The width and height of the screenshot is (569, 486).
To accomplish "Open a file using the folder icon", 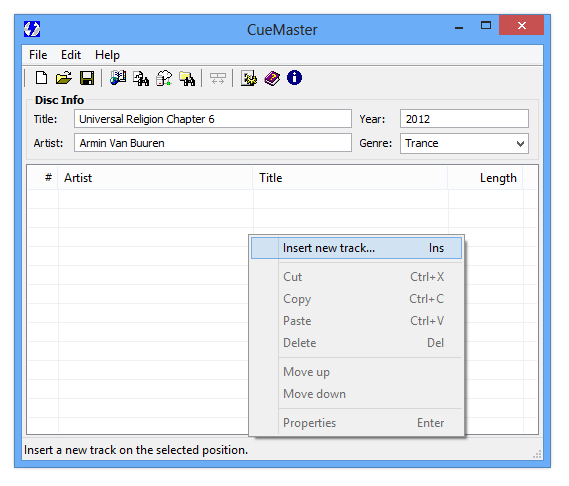I will [64, 78].
